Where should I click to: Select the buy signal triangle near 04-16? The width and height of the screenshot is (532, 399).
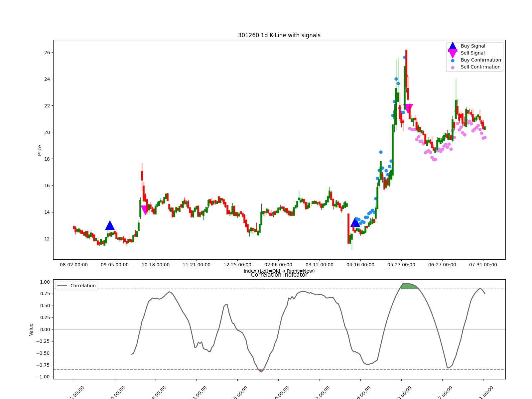point(355,222)
